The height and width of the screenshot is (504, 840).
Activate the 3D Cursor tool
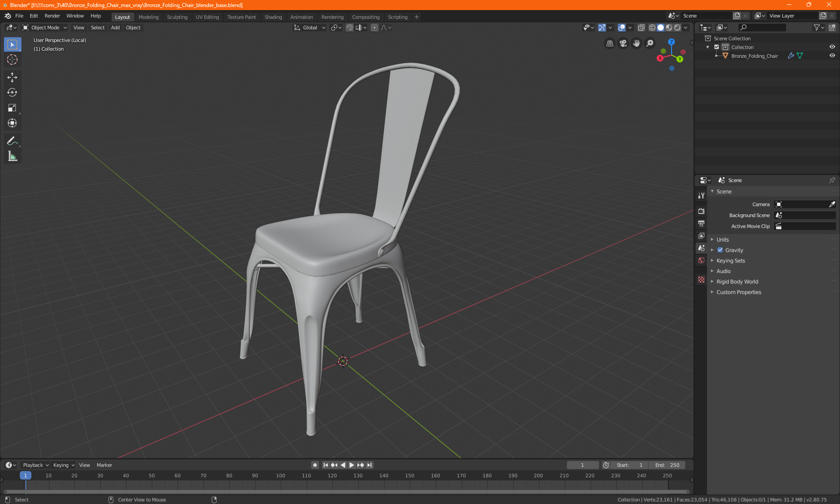pyautogui.click(x=12, y=59)
